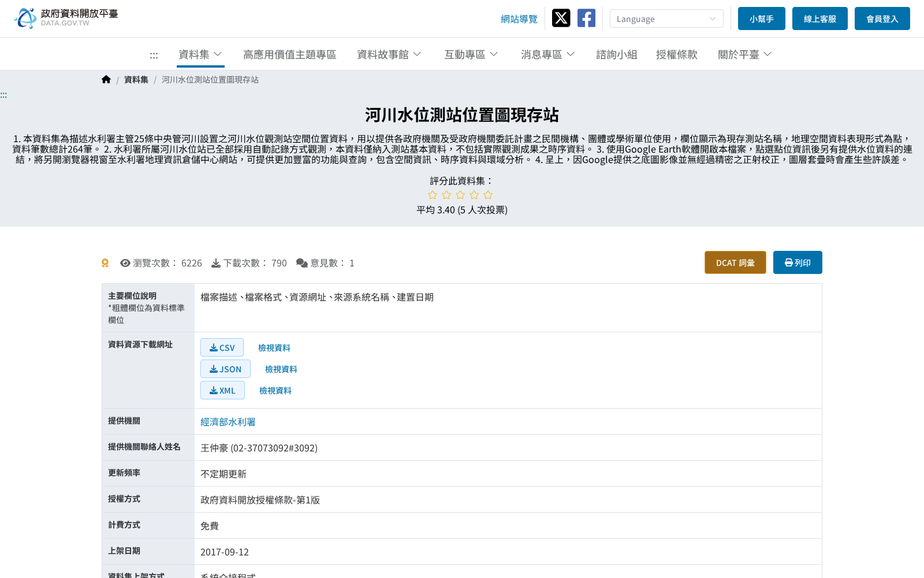This screenshot has width=924, height=578.
Task: Expand the 資料故事館 menu
Action: [389, 54]
